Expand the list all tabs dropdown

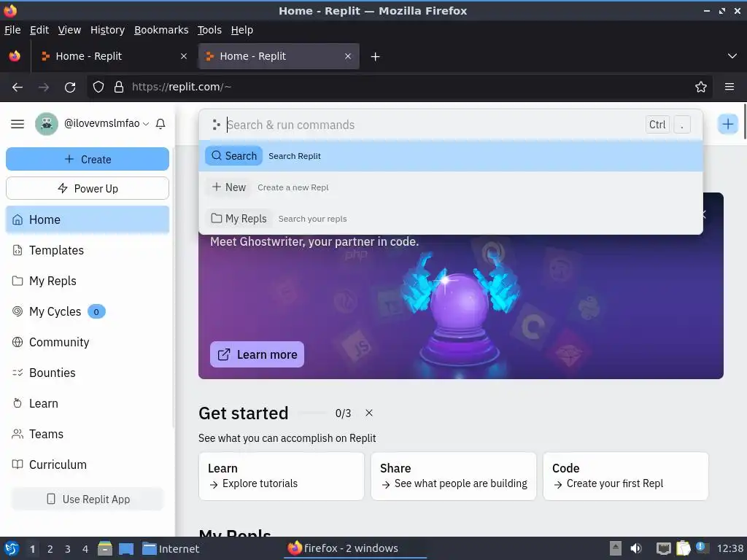tap(732, 56)
